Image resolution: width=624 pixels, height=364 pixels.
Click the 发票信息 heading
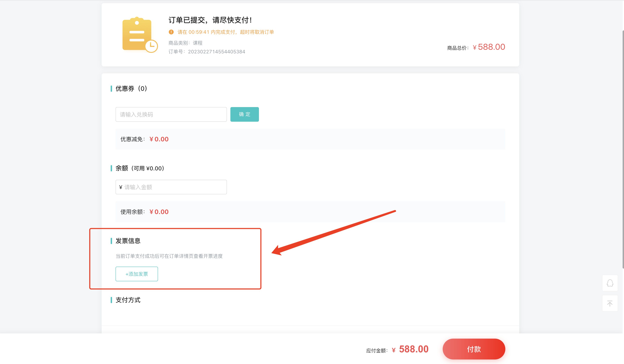(128, 241)
